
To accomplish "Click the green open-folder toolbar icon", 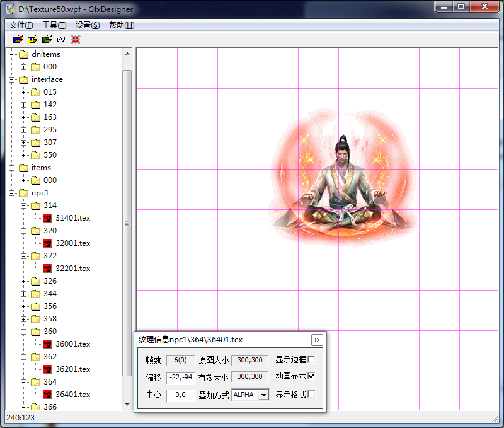I will [47, 39].
